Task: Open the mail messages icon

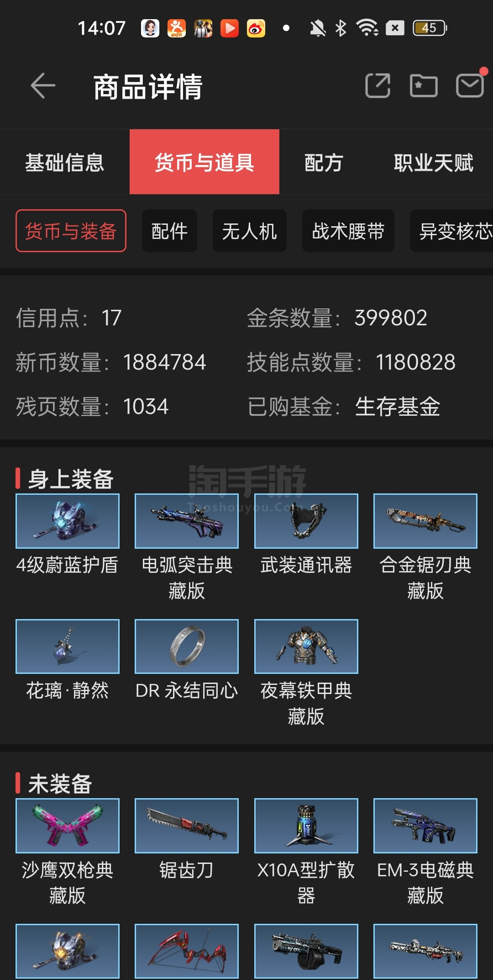Action: [x=470, y=85]
